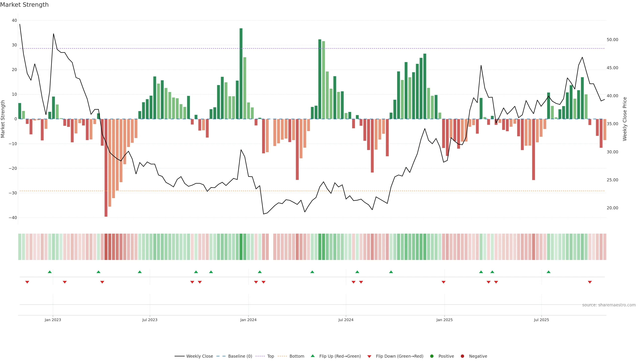The height and width of the screenshot is (362, 644).
Task: Click the Weekly Close Price axis title
Action: click(625, 119)
